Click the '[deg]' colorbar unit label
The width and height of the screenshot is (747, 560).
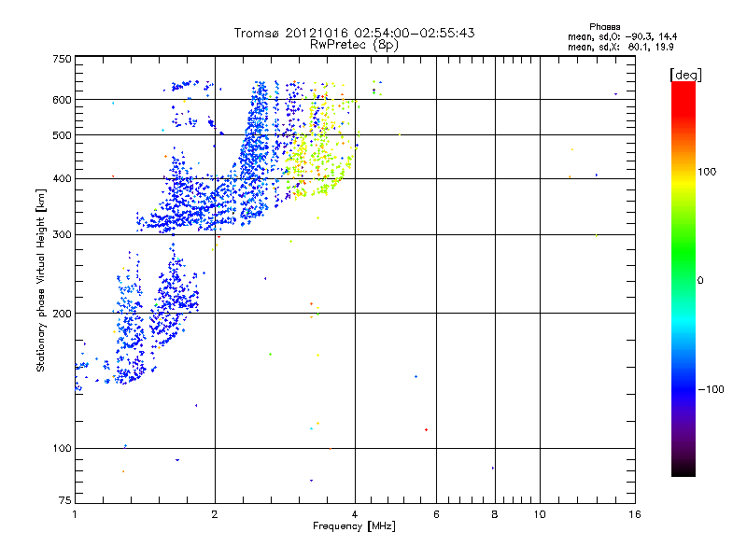point(685,75)
